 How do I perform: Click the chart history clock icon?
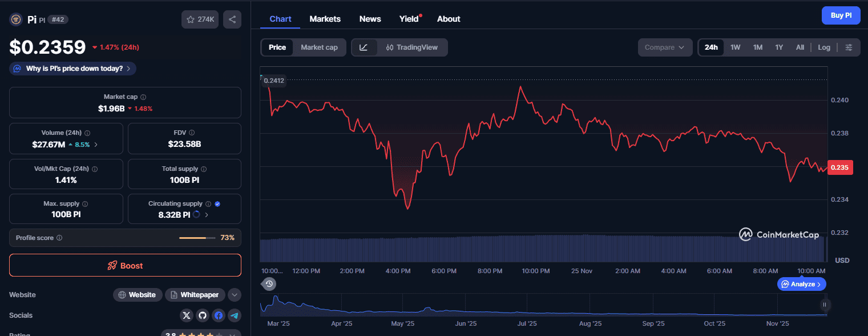coord(269,284)
